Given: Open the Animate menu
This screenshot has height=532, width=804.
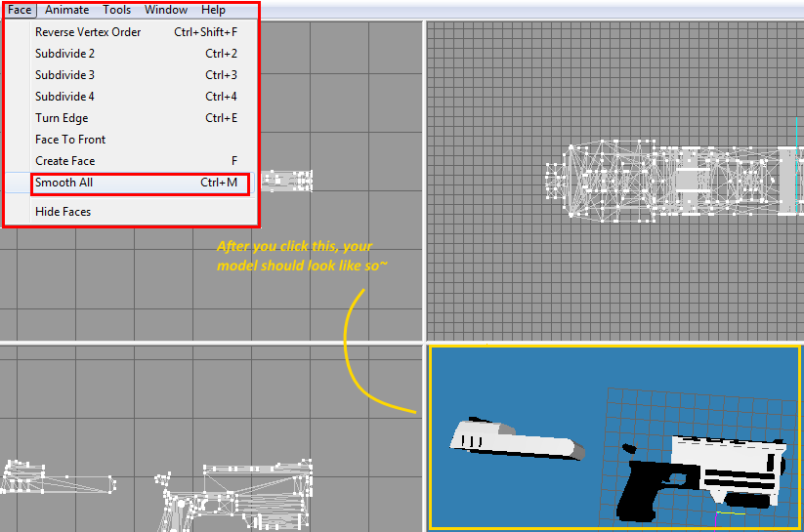Looking at the screenshot, I should point(66,10).
